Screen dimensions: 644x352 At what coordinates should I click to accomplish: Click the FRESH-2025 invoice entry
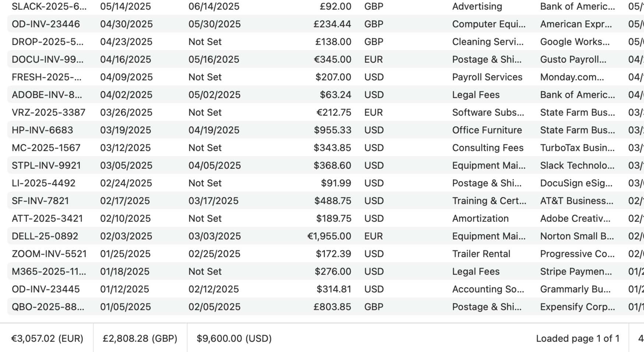[44, 77]
